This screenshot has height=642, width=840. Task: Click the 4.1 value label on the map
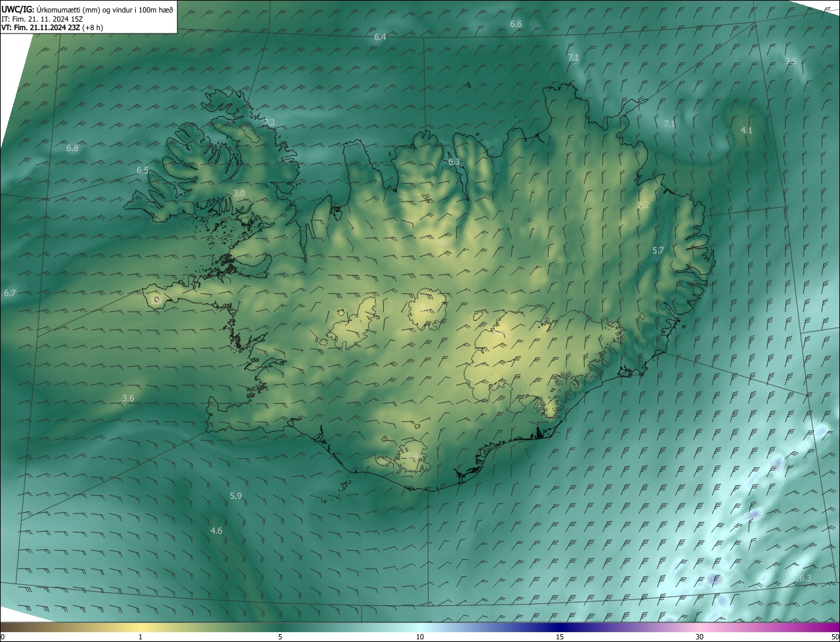746,130
